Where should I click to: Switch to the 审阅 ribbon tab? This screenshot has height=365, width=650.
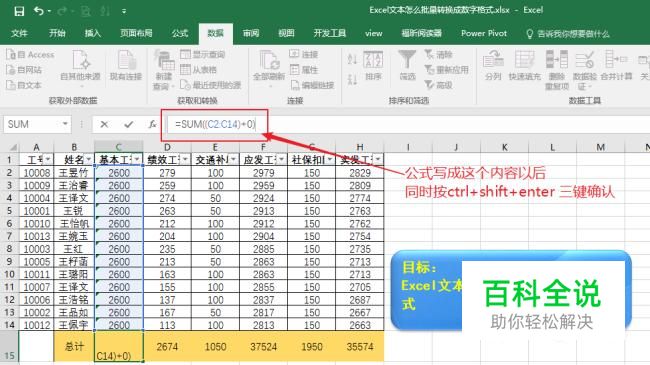(x=251, y=34)
